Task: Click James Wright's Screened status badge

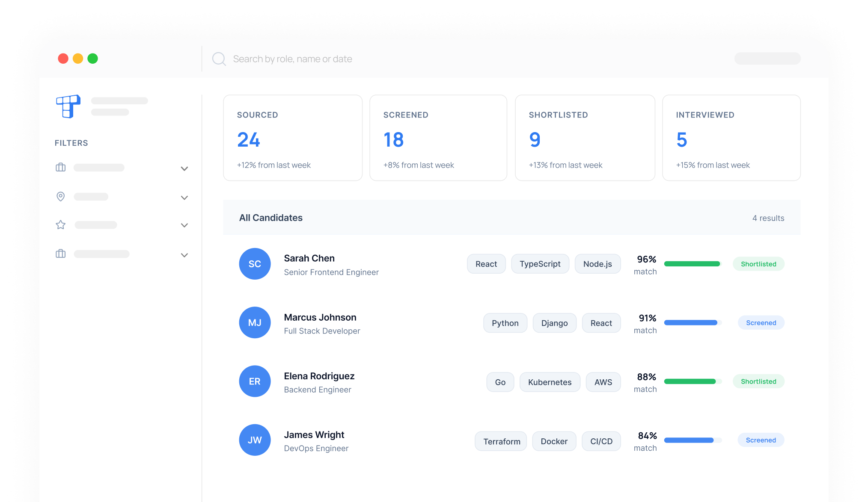Action: 761,440
